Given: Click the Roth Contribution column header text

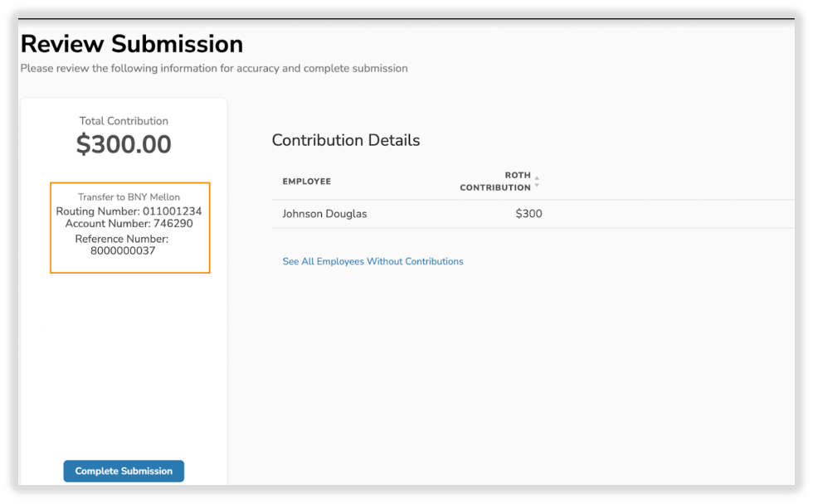Looking at the screenshot, I should pos(496,182).
